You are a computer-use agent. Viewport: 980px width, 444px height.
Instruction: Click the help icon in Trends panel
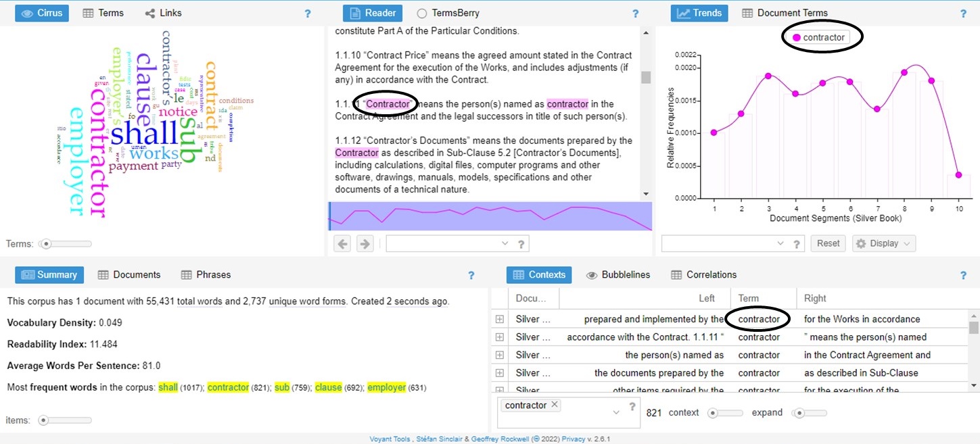point(963,13)
